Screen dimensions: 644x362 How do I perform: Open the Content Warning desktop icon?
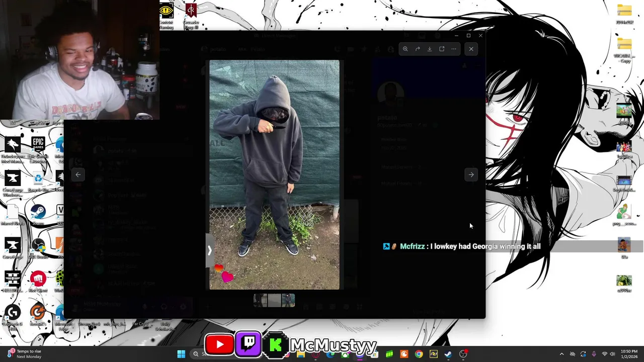click(x=167, y=16)
